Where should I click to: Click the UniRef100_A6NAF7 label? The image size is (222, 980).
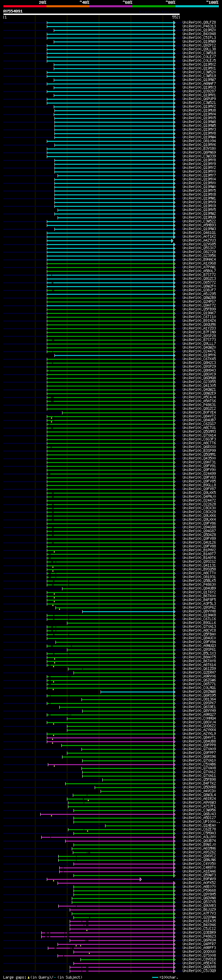pos(199,84)
